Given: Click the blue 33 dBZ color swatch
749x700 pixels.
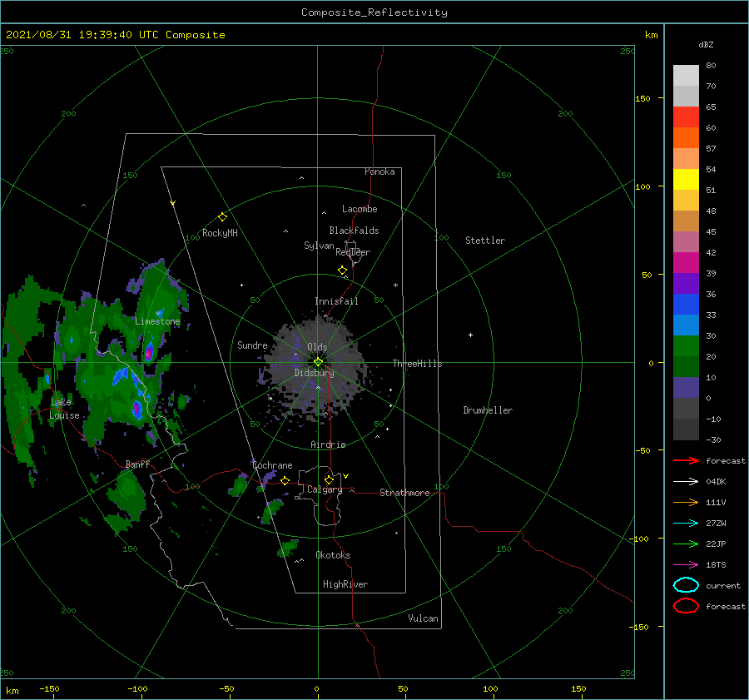Looking at the screenshot, I should tap(686, 304).
